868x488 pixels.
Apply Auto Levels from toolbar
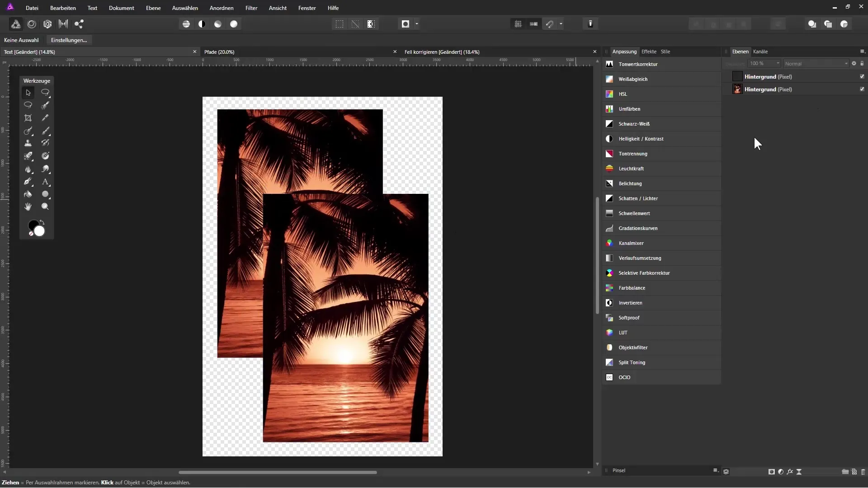[186, 24]
